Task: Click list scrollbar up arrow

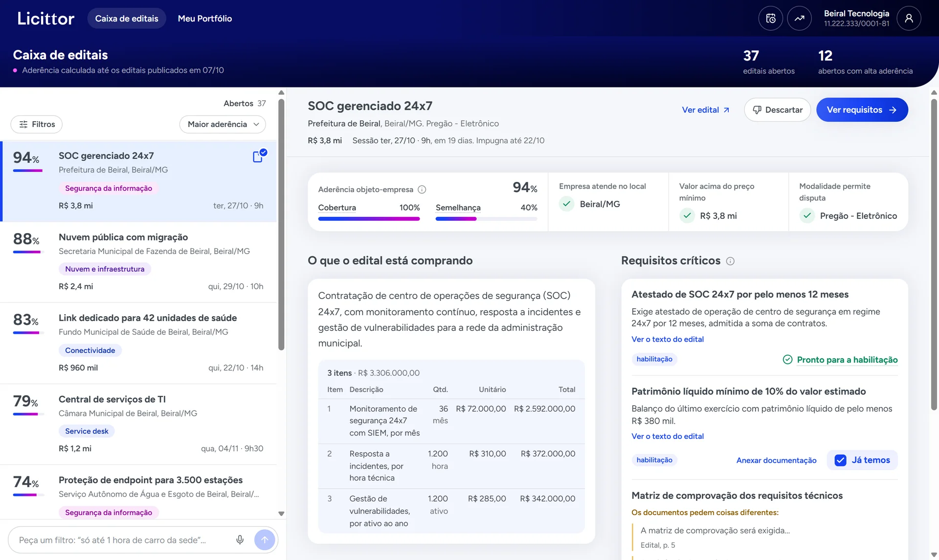Action: pos(281,92)
